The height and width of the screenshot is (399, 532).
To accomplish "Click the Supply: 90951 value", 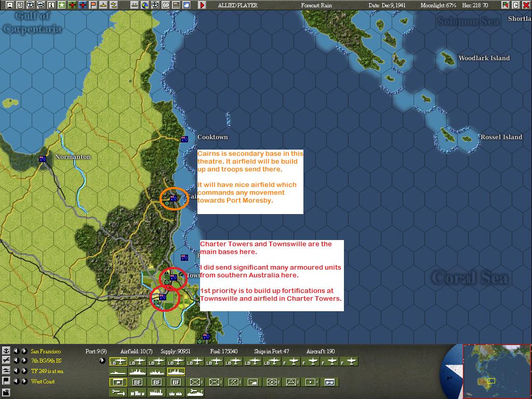I will [176, 351].
